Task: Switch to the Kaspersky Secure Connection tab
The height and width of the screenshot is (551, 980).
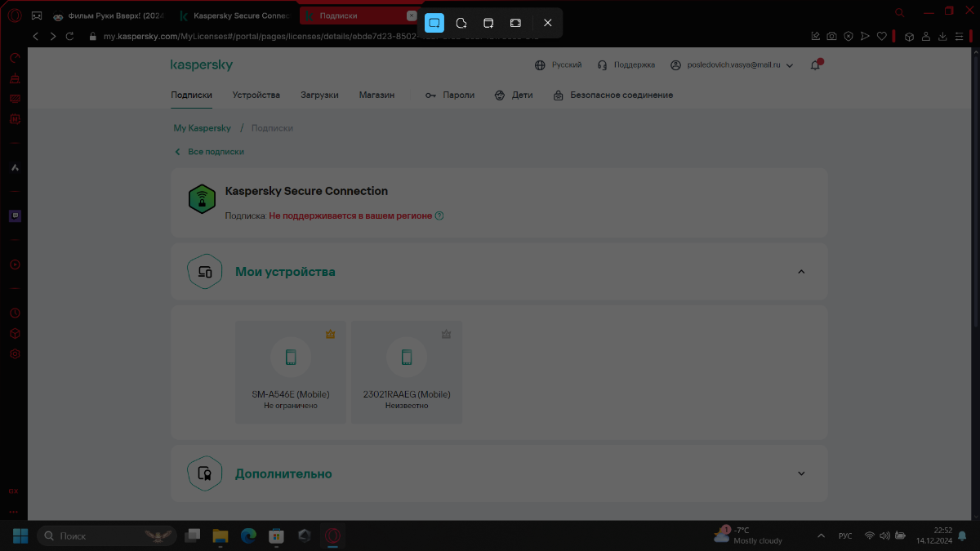Action: (235, 16)
